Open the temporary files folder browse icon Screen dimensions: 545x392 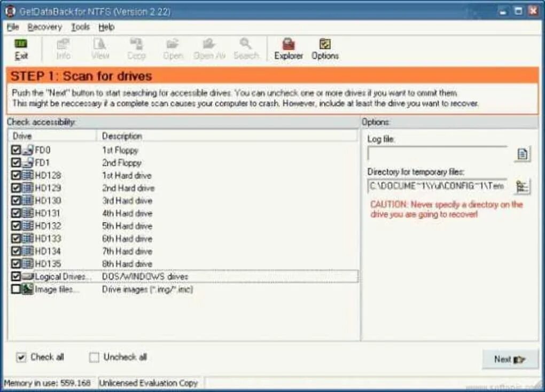[522, 186]
